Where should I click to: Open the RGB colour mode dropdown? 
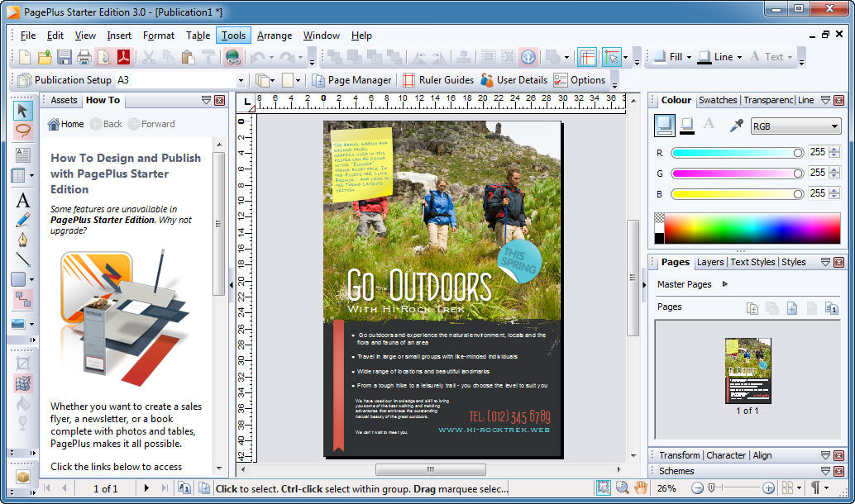796,126
